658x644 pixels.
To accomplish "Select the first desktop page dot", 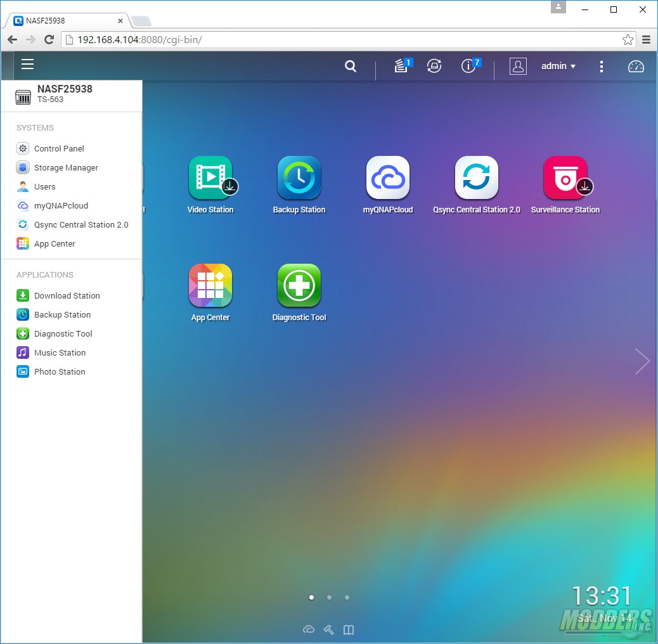I will click(311, 598).
